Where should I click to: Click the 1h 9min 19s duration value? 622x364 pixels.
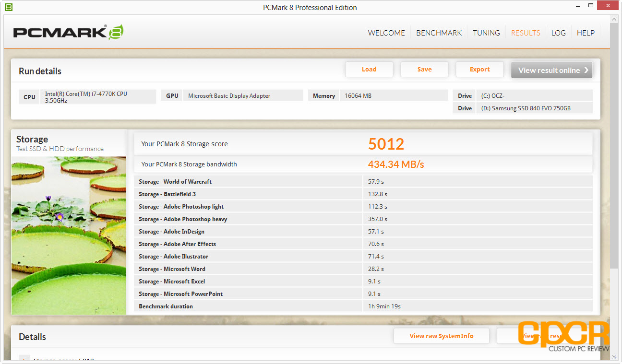384,306
